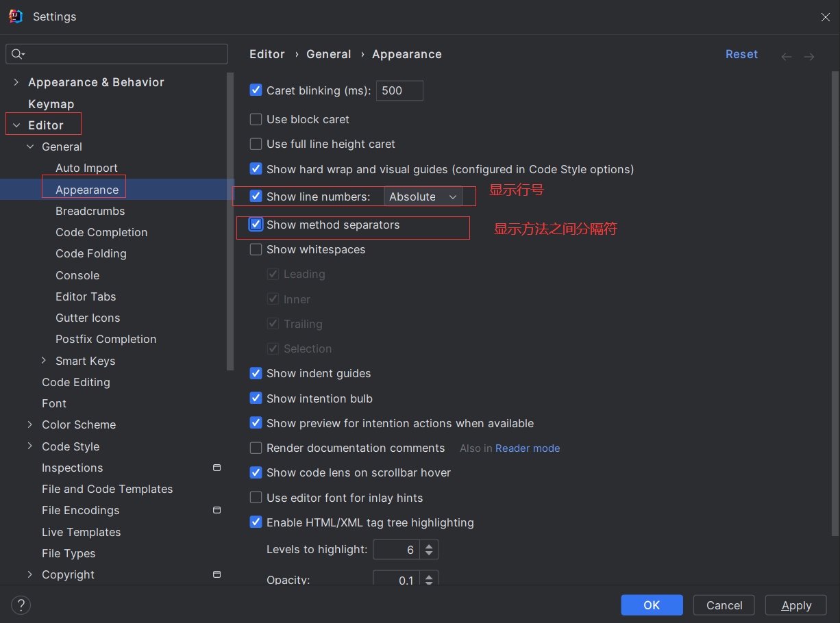Click the right panel vertical scrollbar
The image size is (840, 623).
pyautogui.click(x=835, y=301)
